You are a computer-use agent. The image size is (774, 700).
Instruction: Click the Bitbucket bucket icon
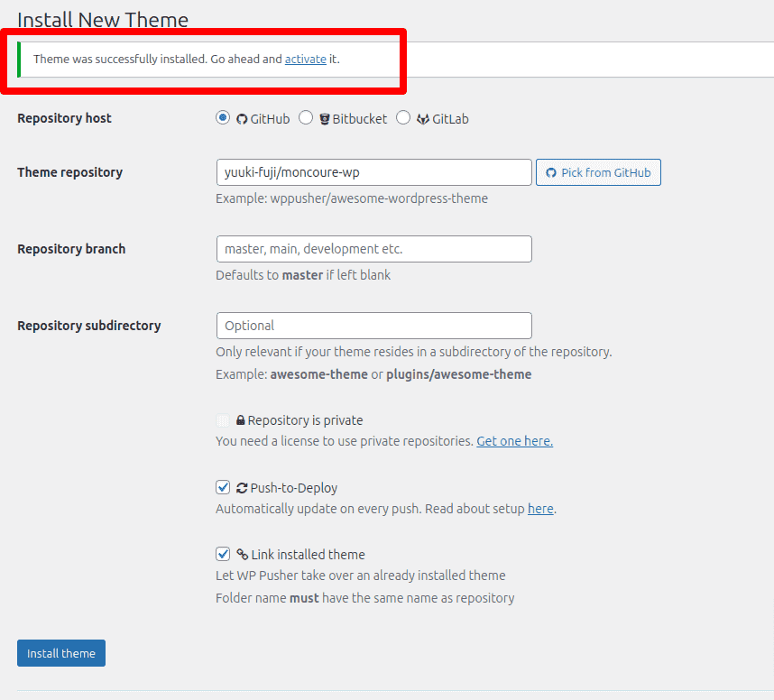coord(325,119)
